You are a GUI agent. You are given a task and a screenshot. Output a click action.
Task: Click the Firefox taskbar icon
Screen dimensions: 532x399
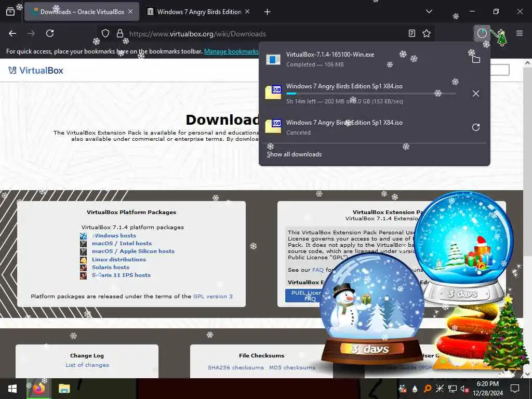[39, 389]
